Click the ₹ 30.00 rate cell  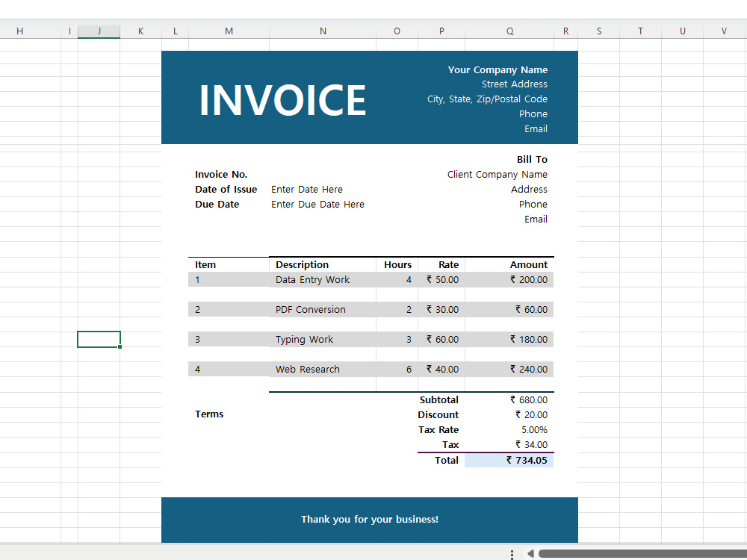(442, 310)
